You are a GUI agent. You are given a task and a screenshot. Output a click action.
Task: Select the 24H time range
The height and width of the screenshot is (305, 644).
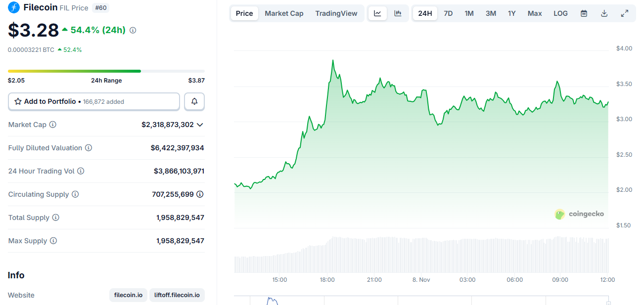point(425,13)
